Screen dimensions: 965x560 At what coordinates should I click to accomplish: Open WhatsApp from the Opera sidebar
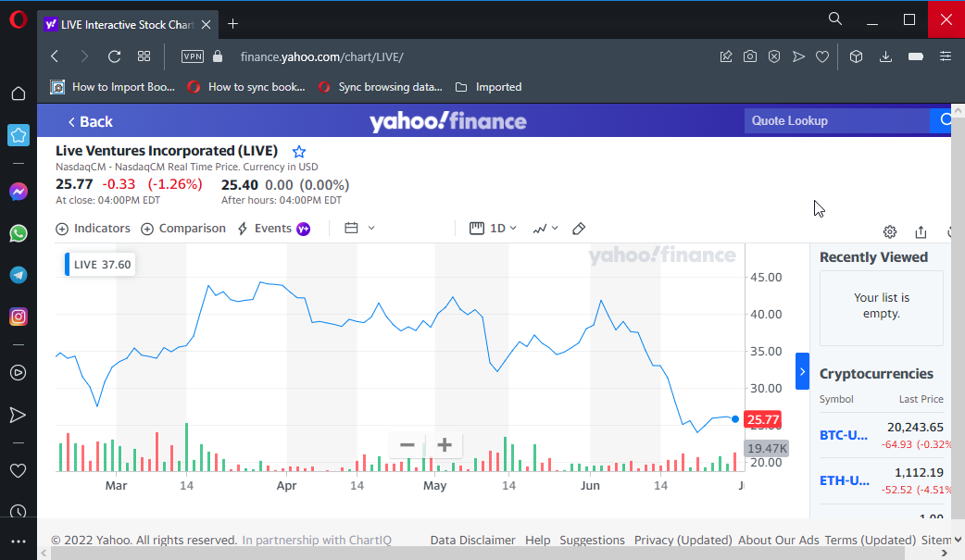[x=19, y=234]
